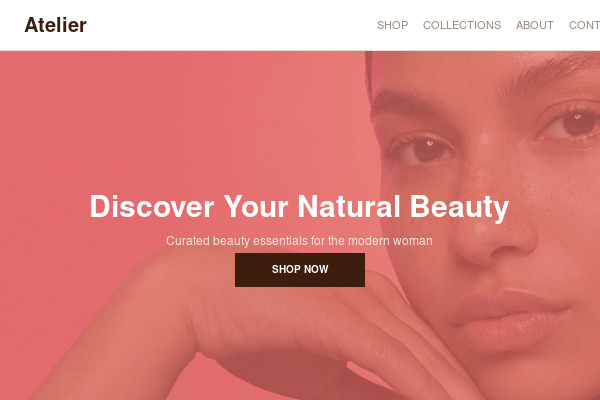Viewport: 600px width, 400px height.
Task: Open the COLLECTIONS navigation link
Action: (x=462, y=25)
